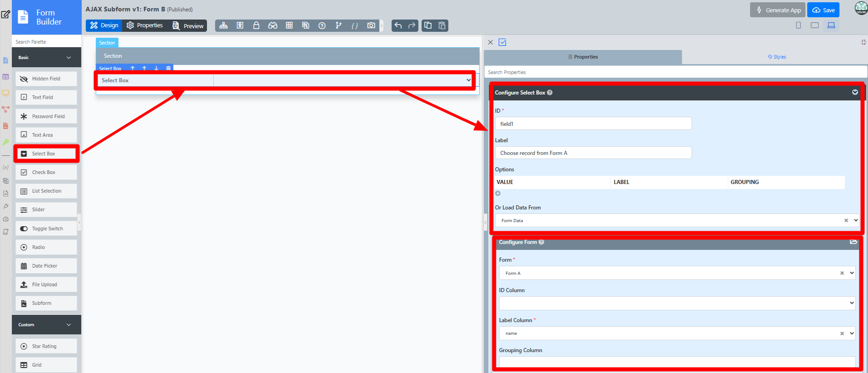Clear the name Label Column selection
Image resolution: width=868 pixels, height=373 pixels.
[842, 333]
